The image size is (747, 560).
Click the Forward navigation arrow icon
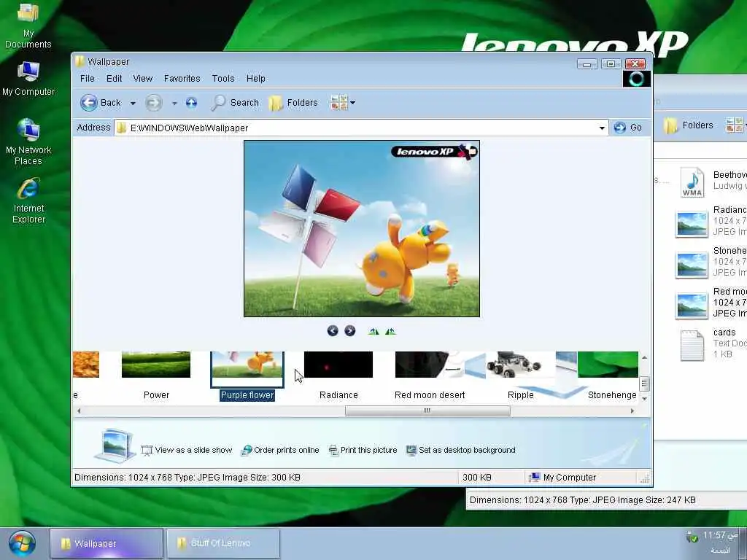tap(153, 103)
